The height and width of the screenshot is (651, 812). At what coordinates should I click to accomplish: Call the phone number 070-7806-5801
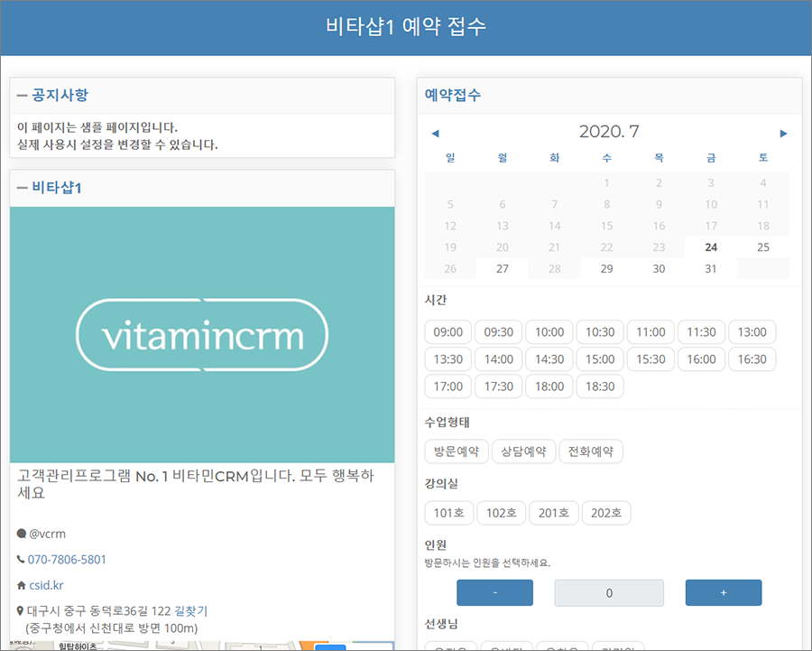click(x=67, y=560)
